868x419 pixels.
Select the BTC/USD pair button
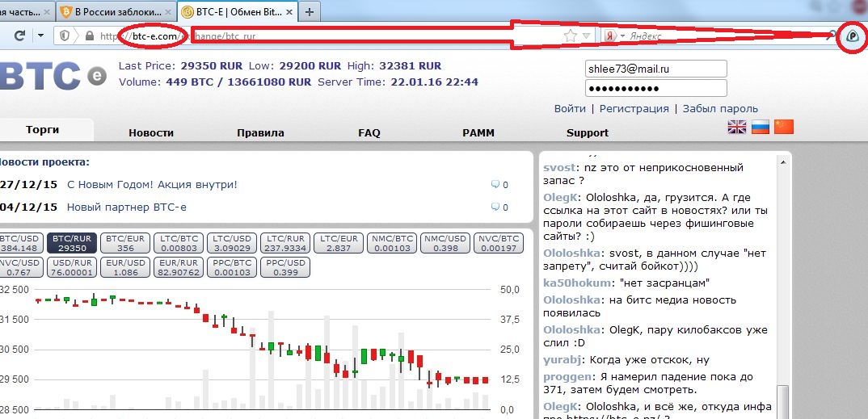point(20,243)
